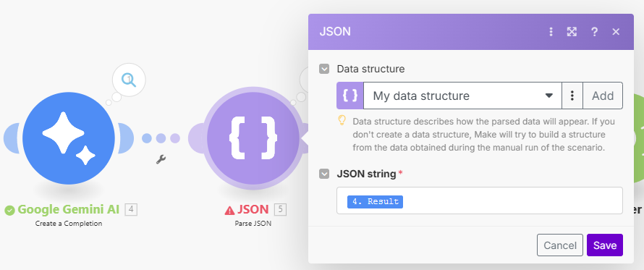Open the data structure options three-dot button
644x270 pixels.
(572, 96)
